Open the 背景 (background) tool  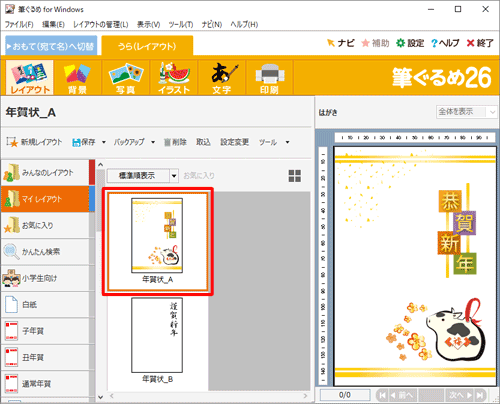pyautogui.click(x=77, y=78)
